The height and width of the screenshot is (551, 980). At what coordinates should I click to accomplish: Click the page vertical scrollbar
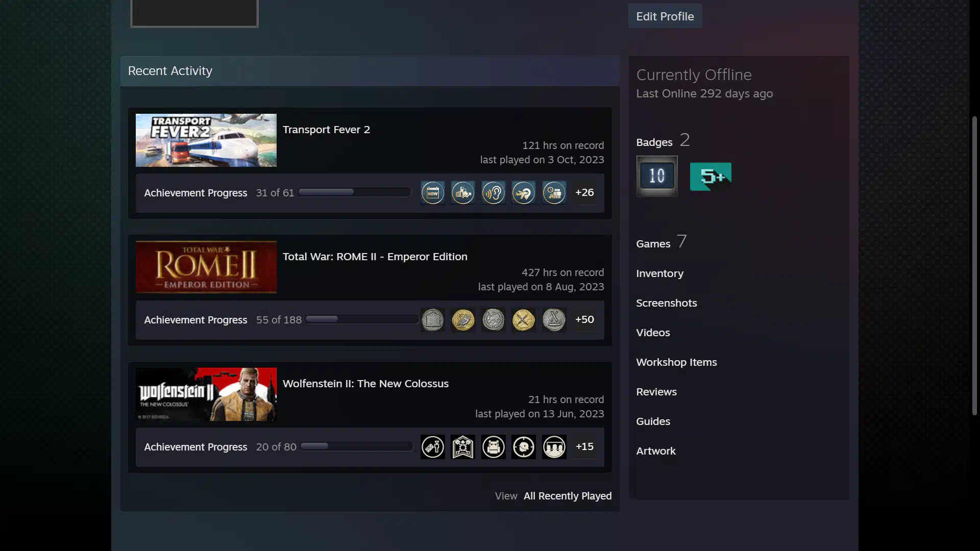tap(974, 265)
